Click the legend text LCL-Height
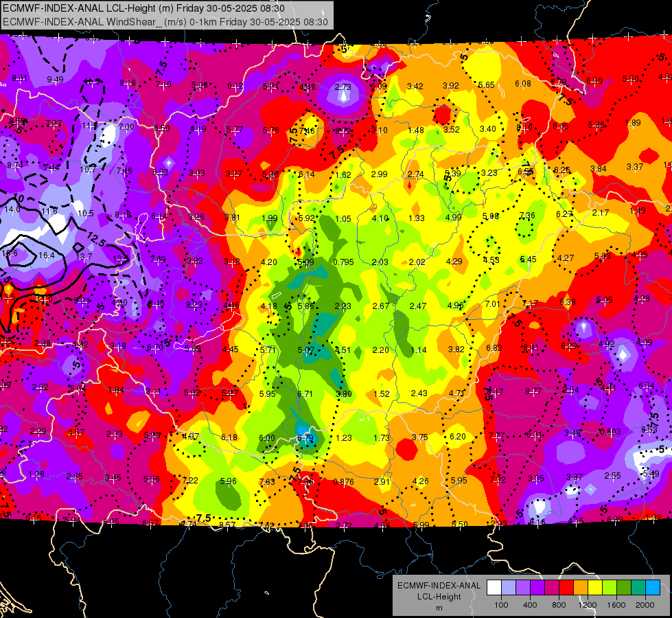 (x=439, y=597)
